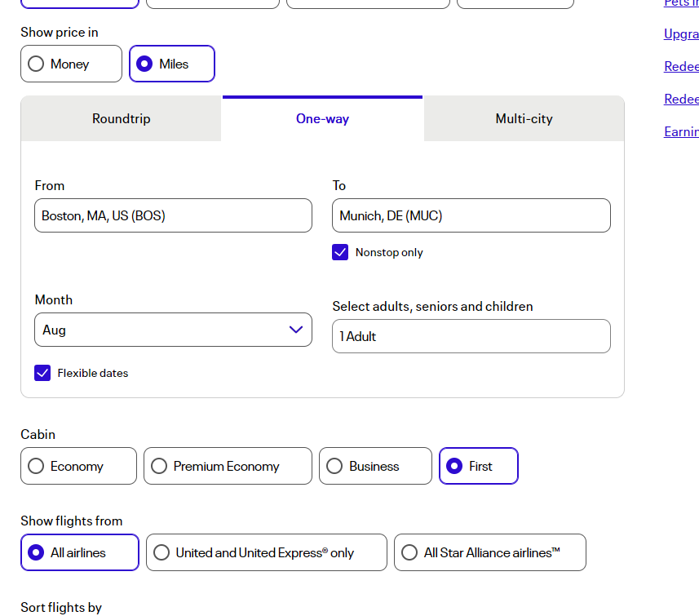Choose United and United Express only
The width and height of the screenshot is (699, 616).
click(162, 552)
